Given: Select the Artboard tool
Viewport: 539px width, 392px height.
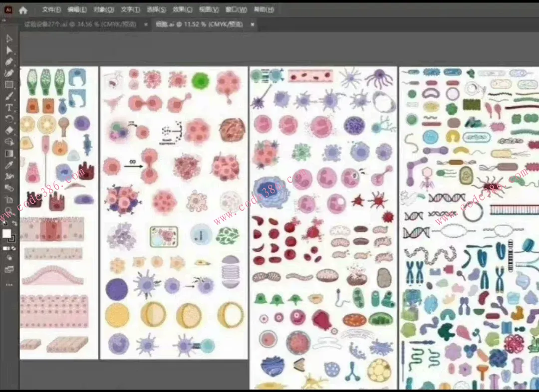Looking at the screenshot, I should coord(9,199).
